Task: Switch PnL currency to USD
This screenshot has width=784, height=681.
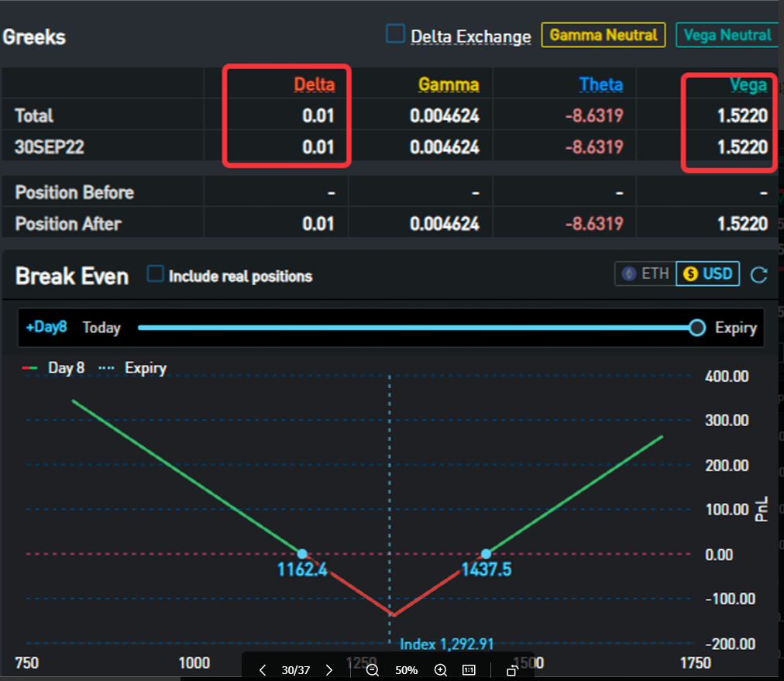Action: [708, 274]
